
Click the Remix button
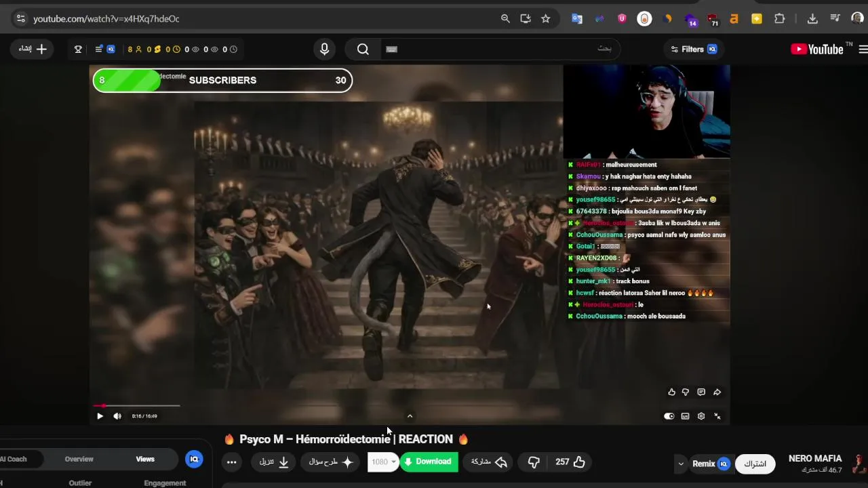coord(711,464)
